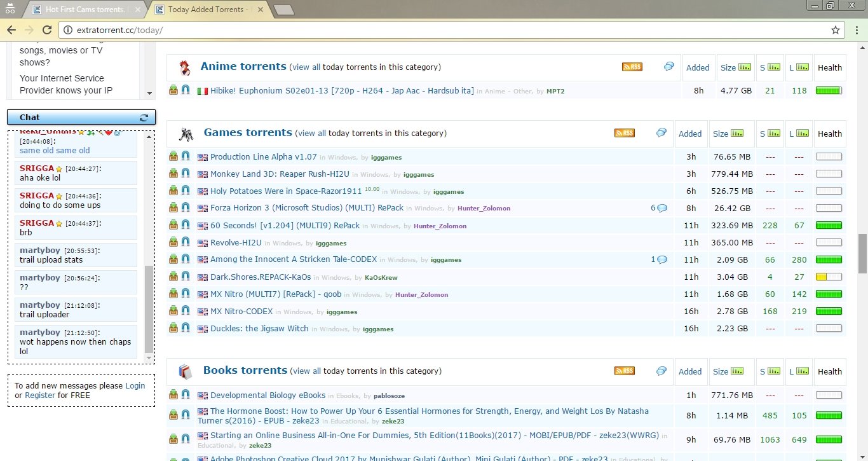This screenshot has width=868, height=461.
Task: Download torrent icon for MX Nitro-CODEX
Action: (x=173, y=310)
